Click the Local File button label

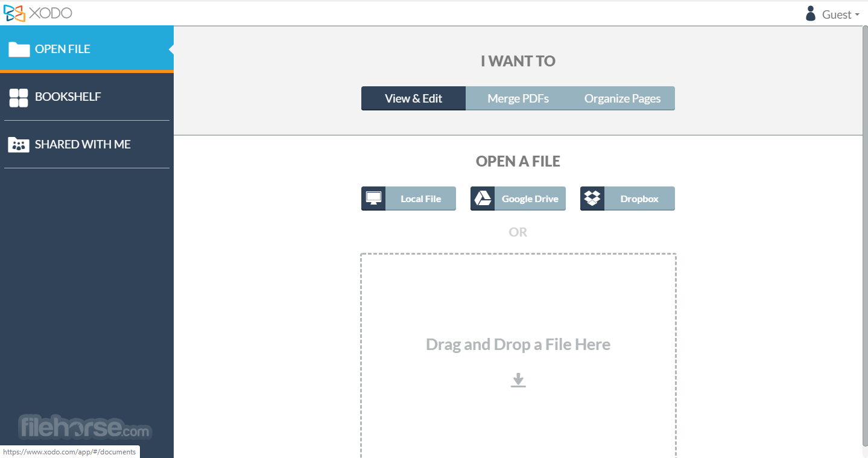click(421, 199)
